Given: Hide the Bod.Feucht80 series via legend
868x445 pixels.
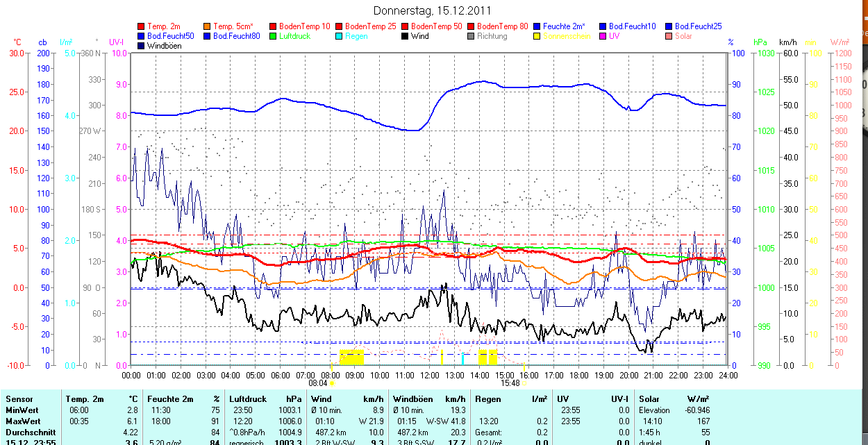Looking at the screenshot, I should [236, 36].
